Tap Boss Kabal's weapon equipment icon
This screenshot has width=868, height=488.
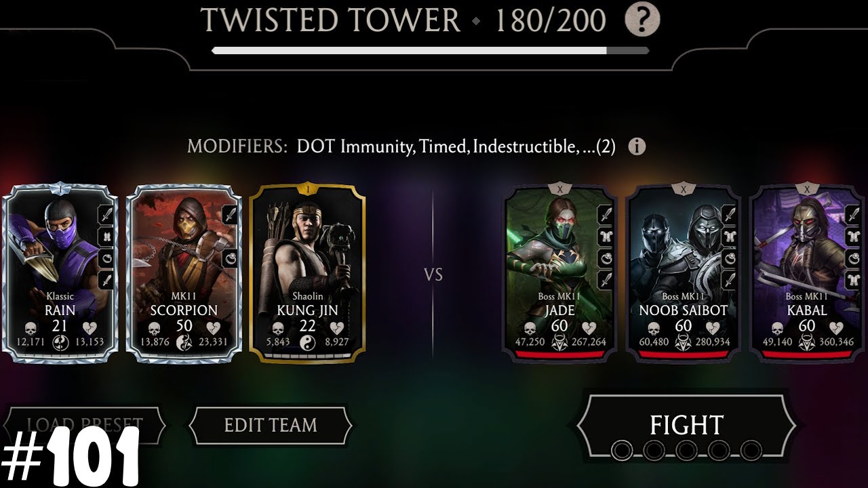pos(853,215)
